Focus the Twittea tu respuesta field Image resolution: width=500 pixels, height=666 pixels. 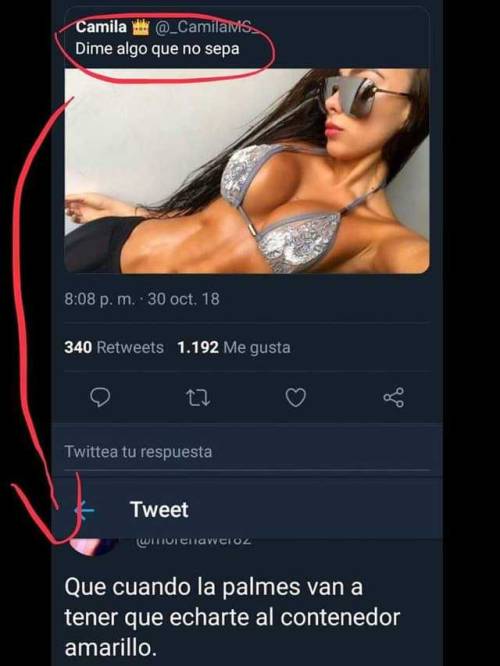247,452
